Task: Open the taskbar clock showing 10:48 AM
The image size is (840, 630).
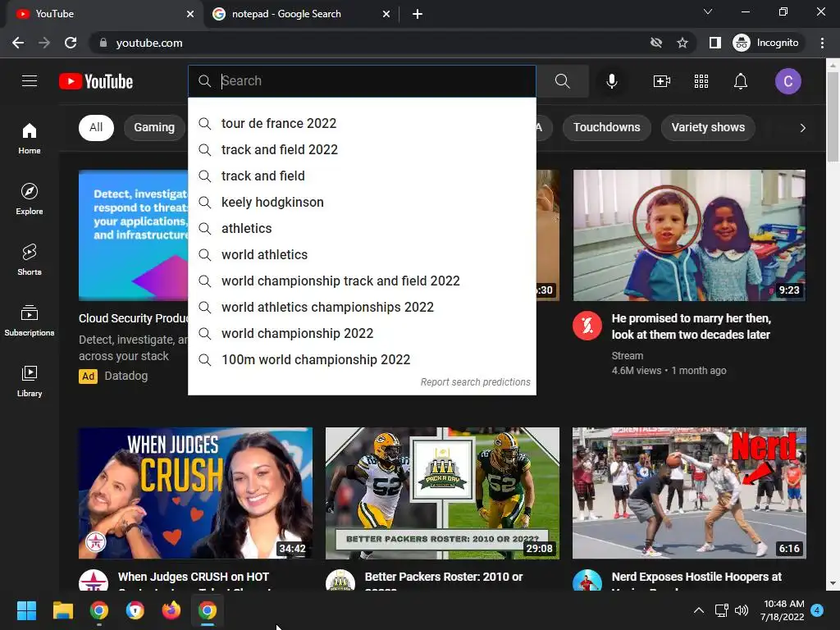Action: [783, 610]
